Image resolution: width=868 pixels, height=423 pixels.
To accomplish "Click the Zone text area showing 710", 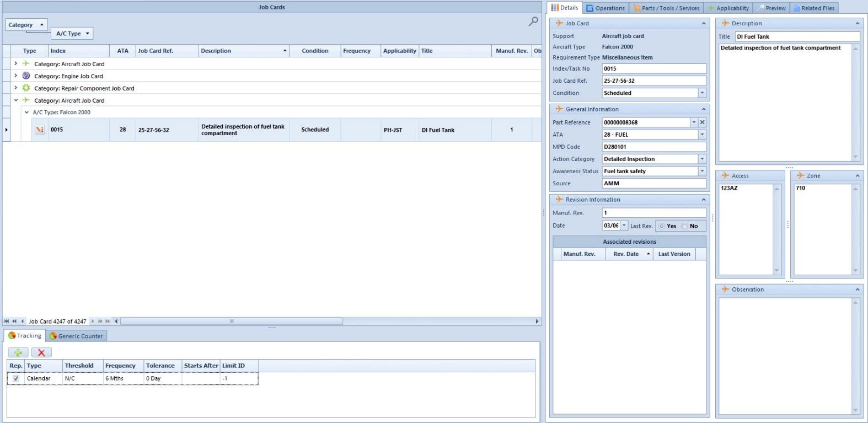I will point(822,229).
